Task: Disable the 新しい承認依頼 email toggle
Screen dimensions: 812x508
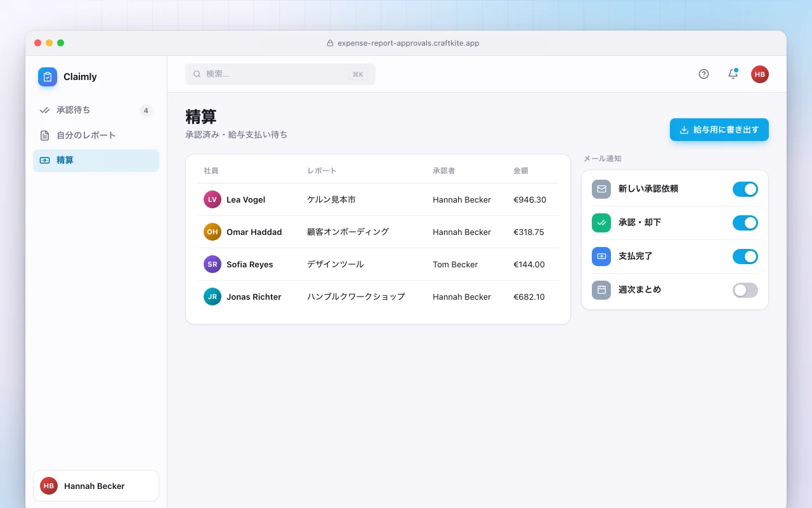Action: [745, 189]
